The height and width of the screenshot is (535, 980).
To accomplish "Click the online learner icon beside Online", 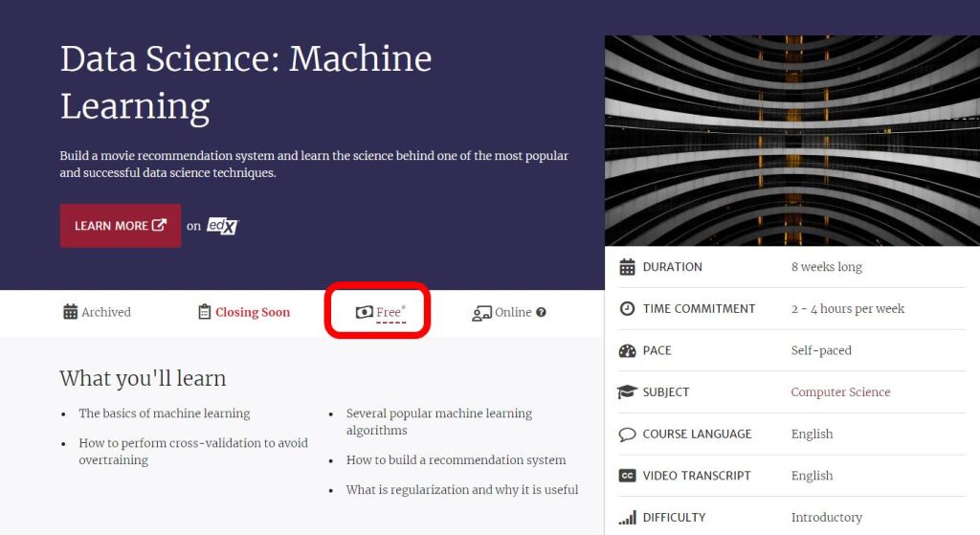I will pos(481,313).
